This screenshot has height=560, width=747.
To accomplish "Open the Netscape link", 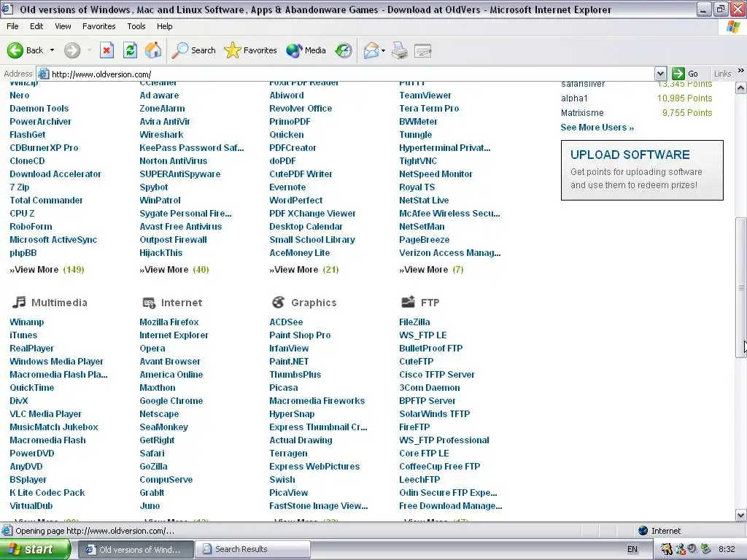I will [159, 414].
